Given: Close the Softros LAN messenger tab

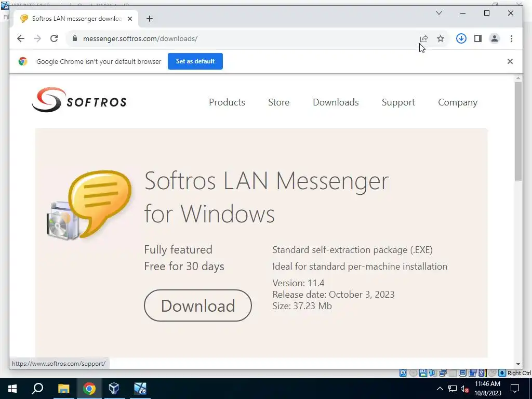Looking at the screenshot, I should coord(129,19).
